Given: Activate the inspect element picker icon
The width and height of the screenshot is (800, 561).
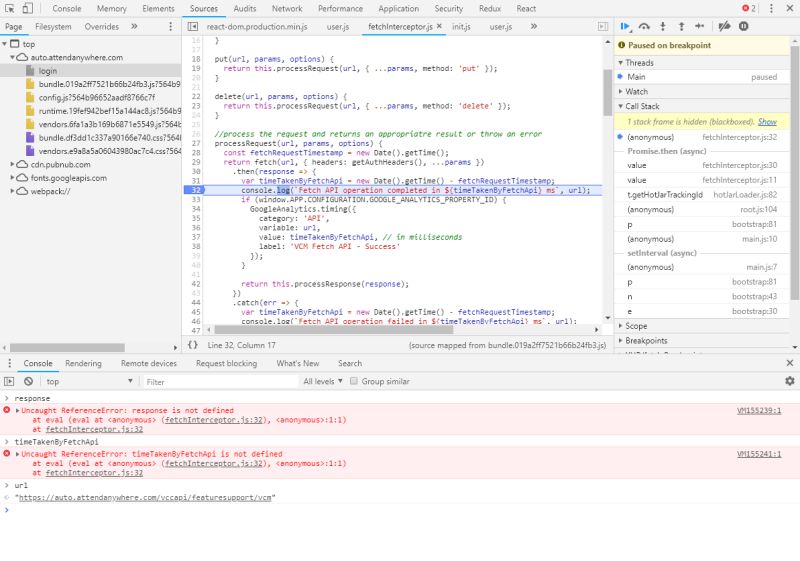Looking at the screenshot, I should point(10,8).
